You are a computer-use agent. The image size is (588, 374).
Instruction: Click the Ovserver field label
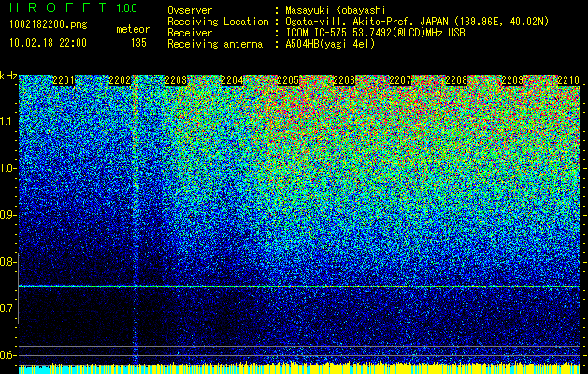tap(190, 10)
